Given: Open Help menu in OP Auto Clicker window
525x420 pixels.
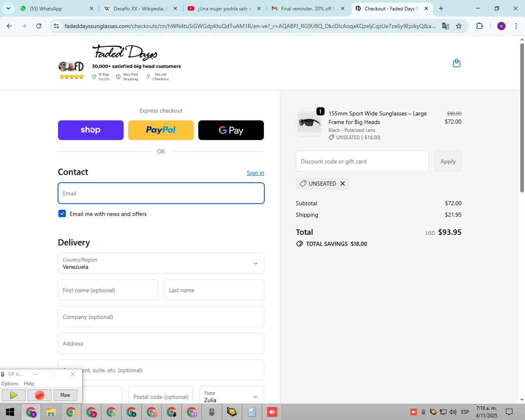Looking at the screenshot, I should click(29, 384).
